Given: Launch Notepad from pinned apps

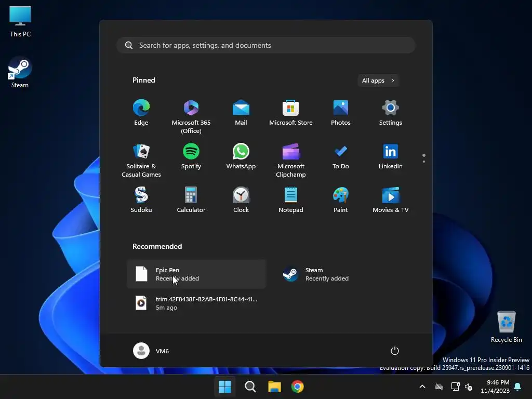Looking at the screenshot, I should (x=291, y=200).
